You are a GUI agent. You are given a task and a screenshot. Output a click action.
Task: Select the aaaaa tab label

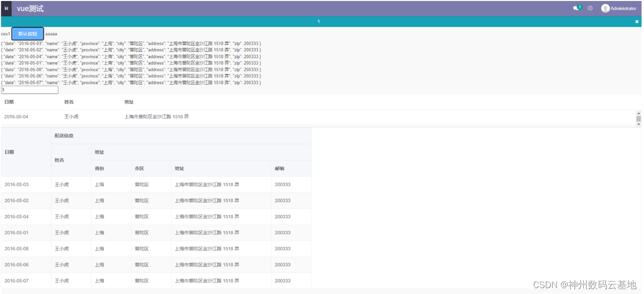pyautogui.click(x=50, y=33)
